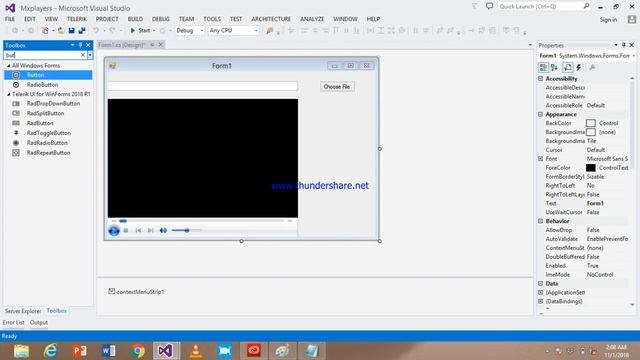640x360 pixels.
Task: Expand the (ApplicationSettings) property
Action: [540, 292]
